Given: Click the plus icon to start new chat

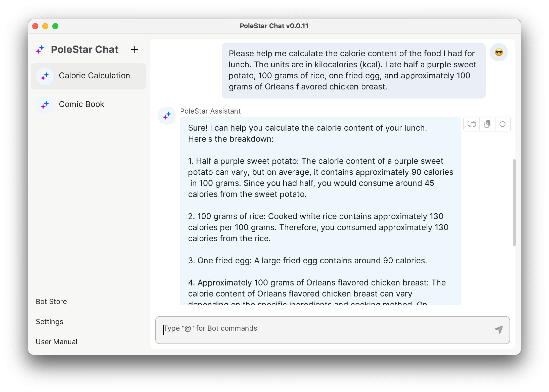Looking at the screenshot, I should tap(134, 50).
